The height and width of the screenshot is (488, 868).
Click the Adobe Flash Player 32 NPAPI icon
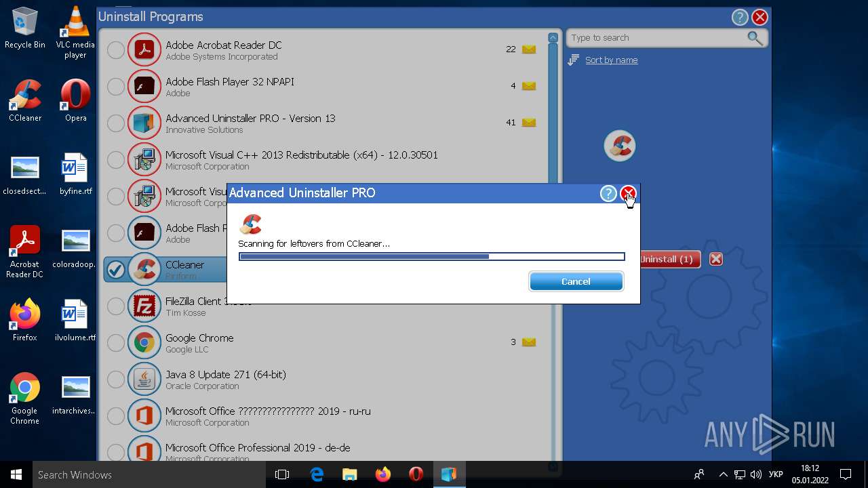(144, 86)
